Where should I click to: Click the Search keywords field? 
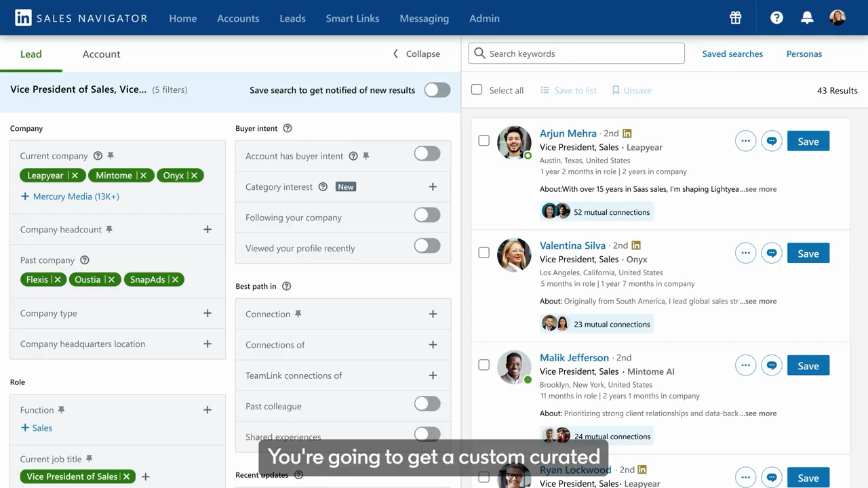tap(576, 54)
